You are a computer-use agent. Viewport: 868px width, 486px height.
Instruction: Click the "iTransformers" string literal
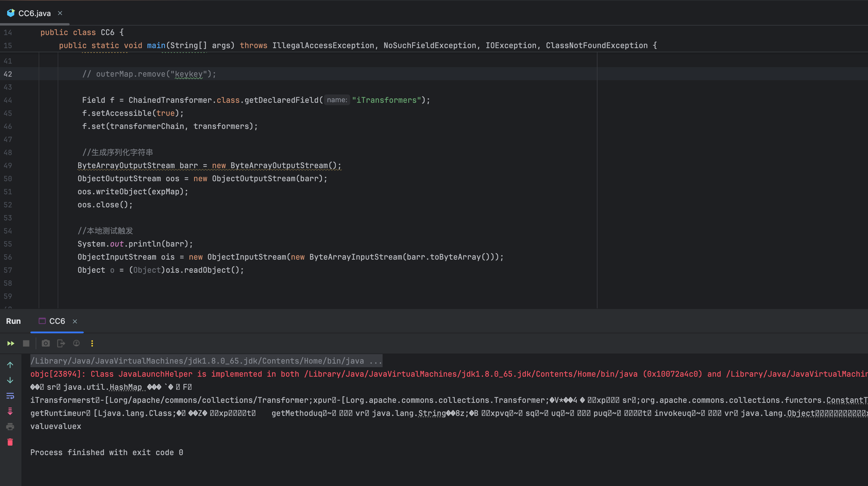[386, 100]
